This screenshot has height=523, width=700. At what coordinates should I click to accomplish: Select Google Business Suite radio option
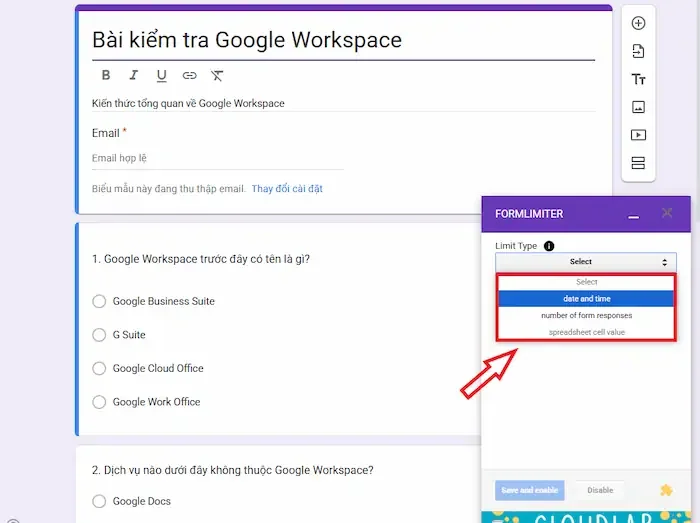pos(99,301)
